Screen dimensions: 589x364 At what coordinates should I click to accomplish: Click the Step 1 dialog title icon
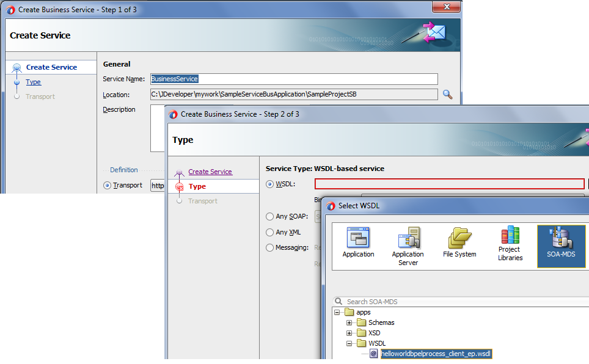pyautogui.click(x=10, y=10)
